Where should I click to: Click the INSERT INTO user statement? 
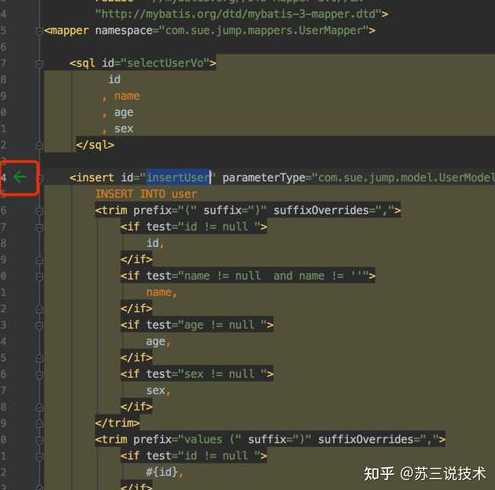pos(146,194)
